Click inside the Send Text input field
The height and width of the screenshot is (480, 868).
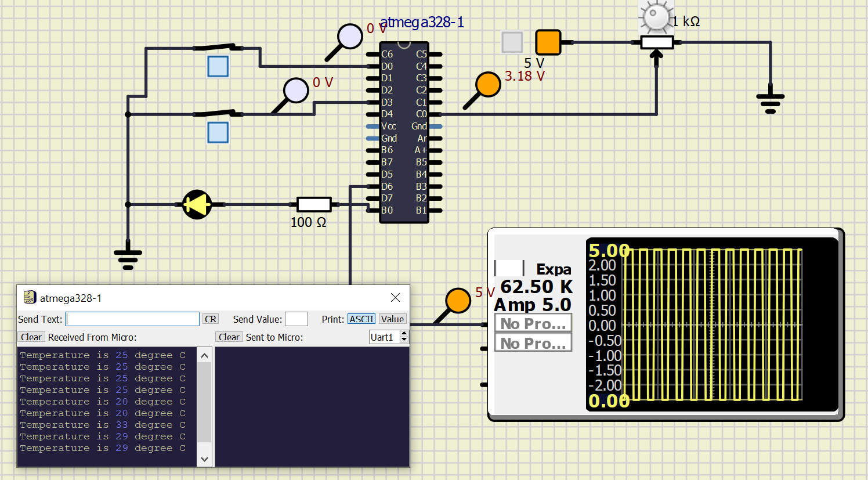[132, 319]
